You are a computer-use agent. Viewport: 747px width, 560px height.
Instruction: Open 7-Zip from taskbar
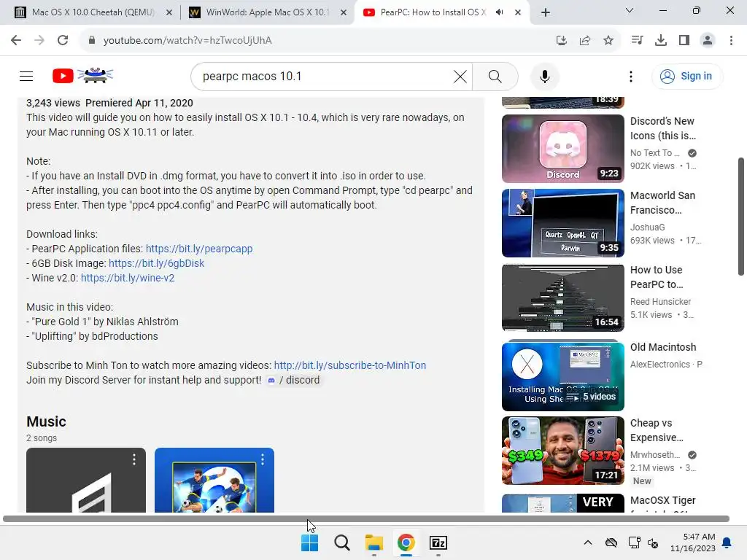438,542
